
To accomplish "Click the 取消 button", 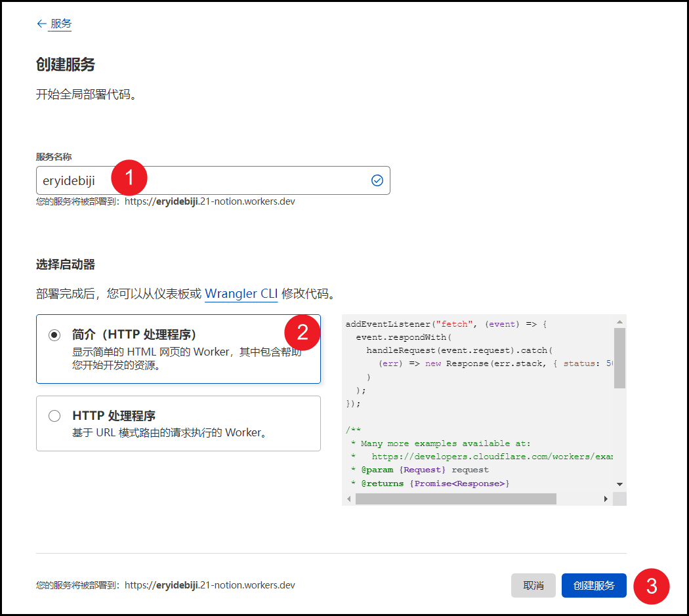I will pos(533,585).
